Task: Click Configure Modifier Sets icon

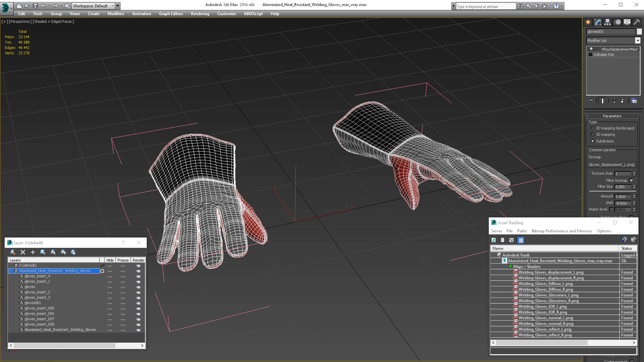Action: click(x=634, y=101)
